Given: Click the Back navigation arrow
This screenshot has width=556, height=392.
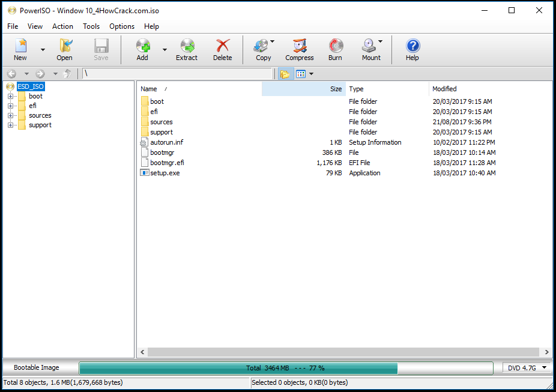Looking at the screenshot, I should coord(11,74).
